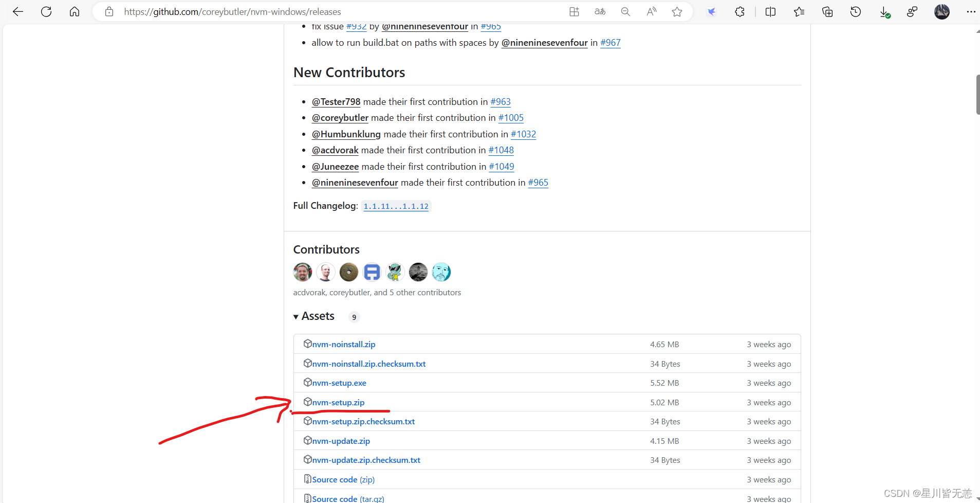The image size is (980, 503).
Task: Go back to the previous page
Action: coord(18,12)
